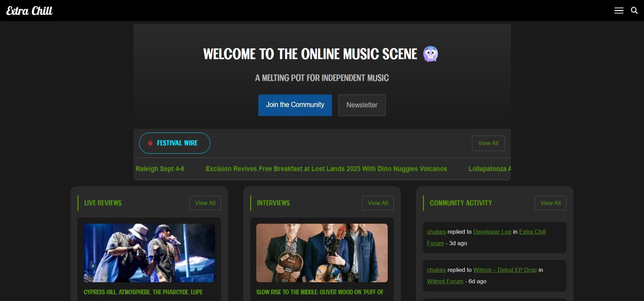The image size is (644, 301).
Task: View all Live Reviews
Action: (205, 203)
